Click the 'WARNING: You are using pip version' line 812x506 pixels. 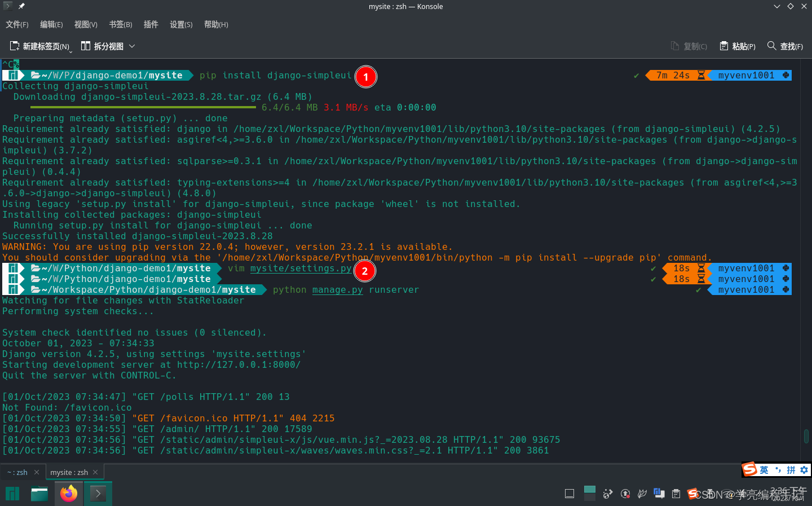pyautogui.click(x=227, y=247)
